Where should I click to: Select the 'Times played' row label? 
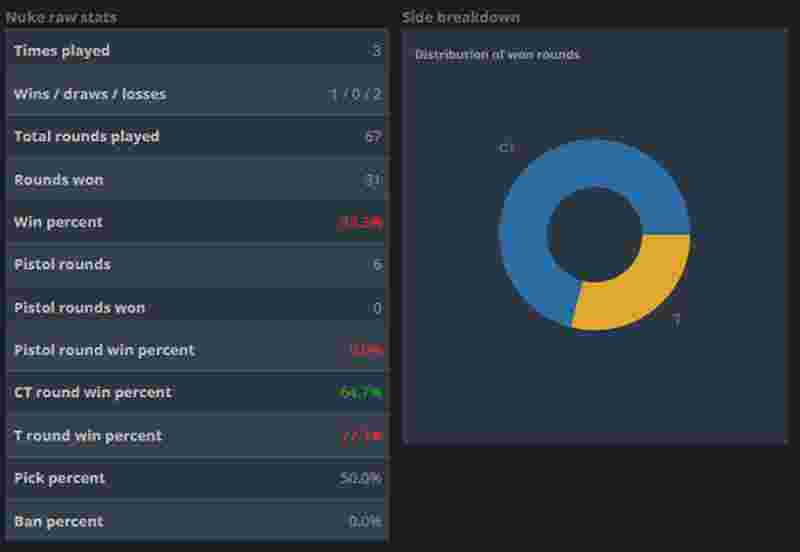point(62,51)
